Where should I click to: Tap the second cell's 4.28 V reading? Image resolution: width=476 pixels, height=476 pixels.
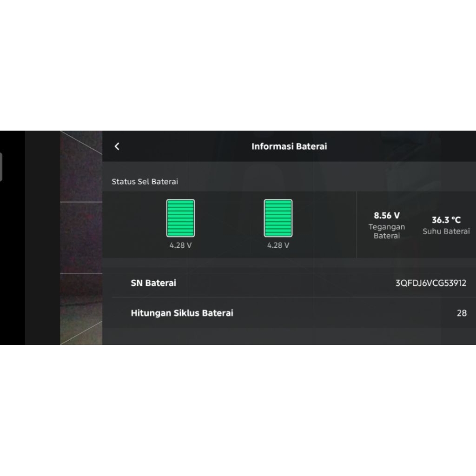(278, 245)
